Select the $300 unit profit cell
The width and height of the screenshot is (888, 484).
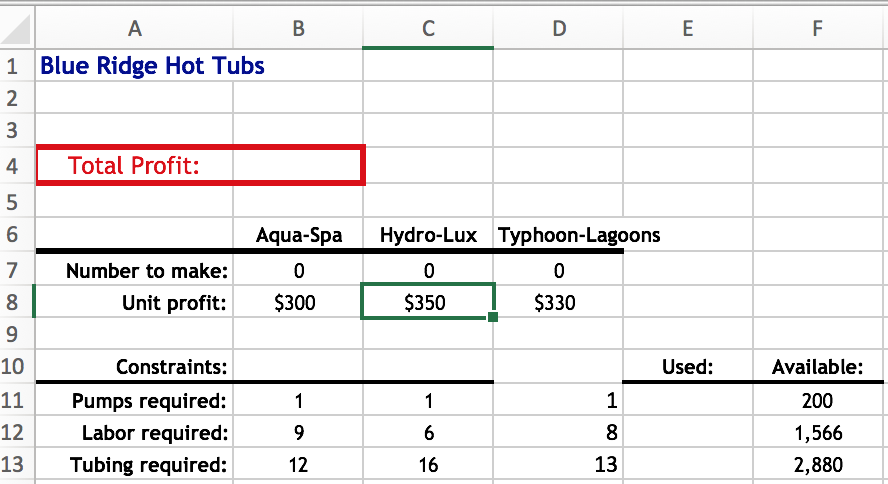(x=298, y=302)
